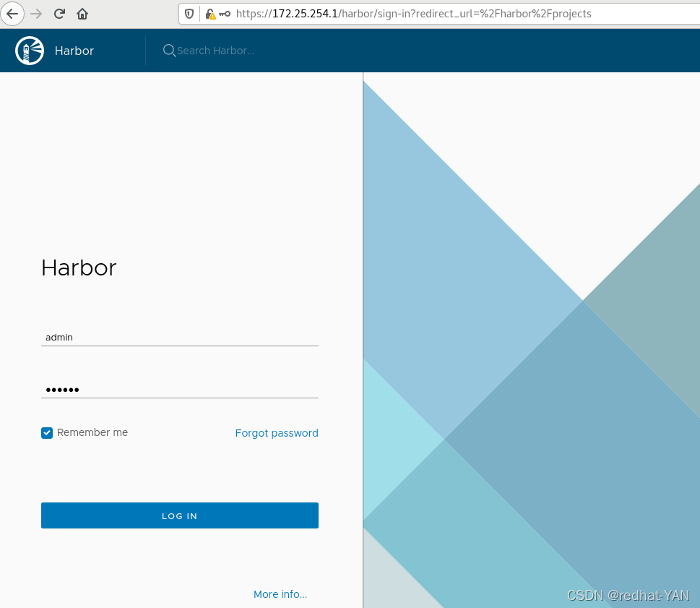Click the large Harbor heading text
This screenshot has width=700, height=608.
(79, 268)
